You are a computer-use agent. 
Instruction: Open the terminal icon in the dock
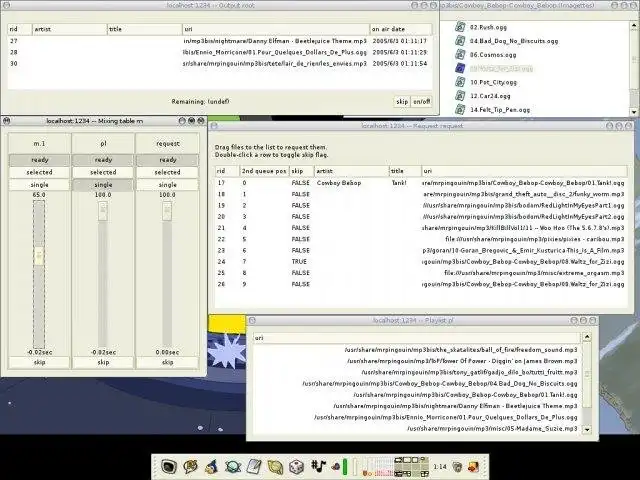pyautogui.click(x=169, y=466)
